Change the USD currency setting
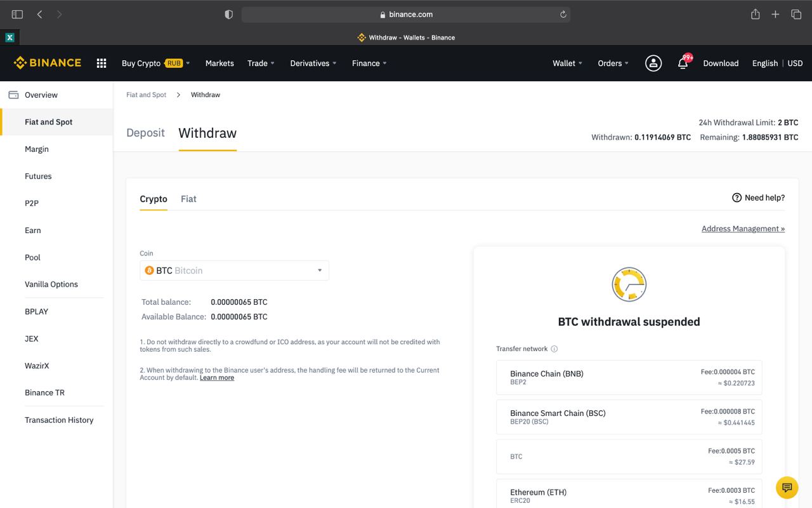The width and height of the screenshot is (812, 508). 795,63
